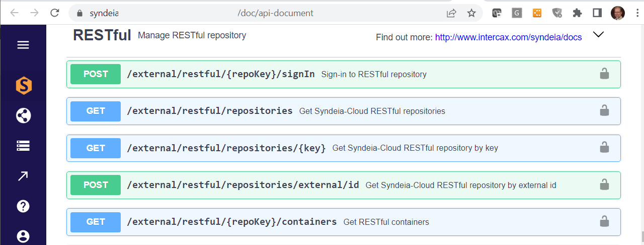Click the GET badge for containers
Screen dimensions: 644x245
(x=96, y=222)
